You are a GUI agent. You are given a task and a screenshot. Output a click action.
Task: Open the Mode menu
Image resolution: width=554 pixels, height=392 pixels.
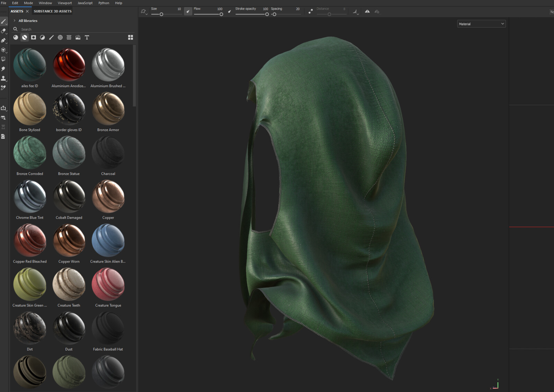click(x=28, y=3)
